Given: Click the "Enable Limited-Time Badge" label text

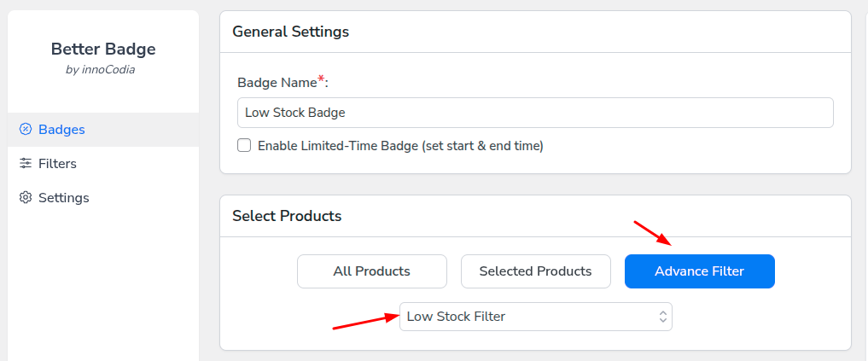Looking at the screenshot, I should click(400, 146).
